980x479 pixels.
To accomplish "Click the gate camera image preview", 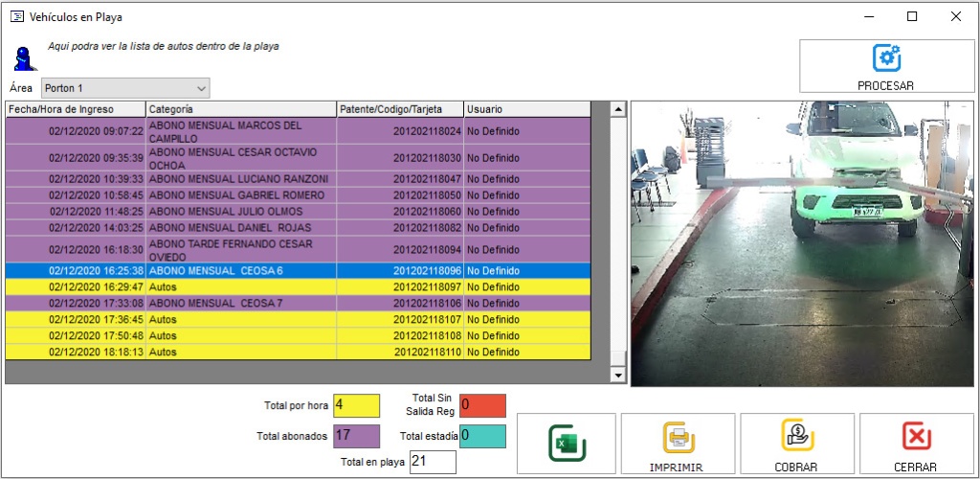I will click(x=801, y=243).
